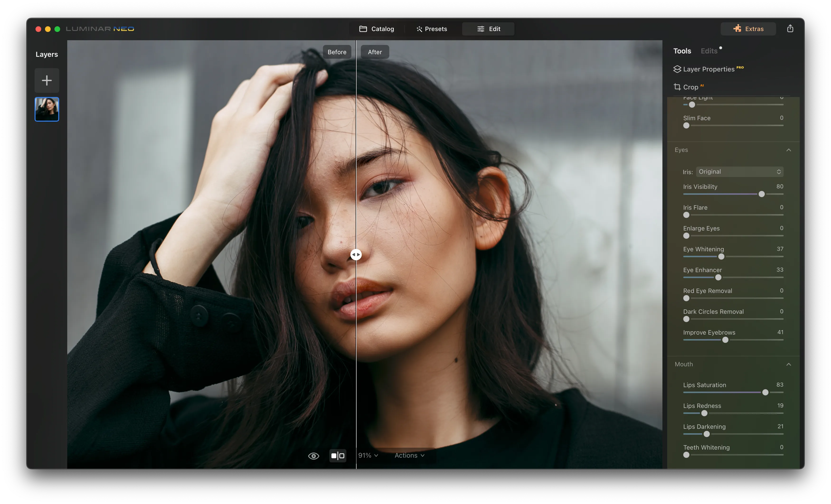This screenshot has width=831, height=504.
Task: Collapse the Mouth section
Action: click(789, 364)
